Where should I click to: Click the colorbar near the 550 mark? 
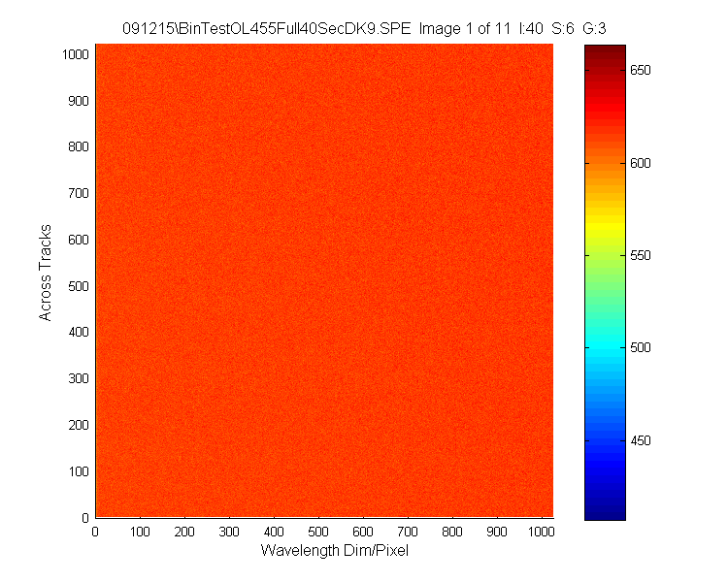[605, 255]
